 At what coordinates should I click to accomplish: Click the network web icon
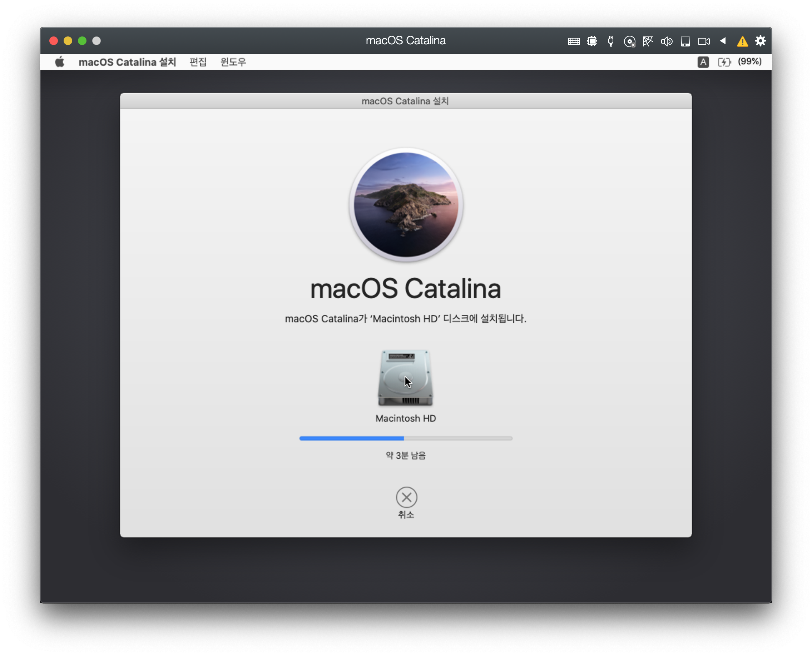click(x=648, y=41)
